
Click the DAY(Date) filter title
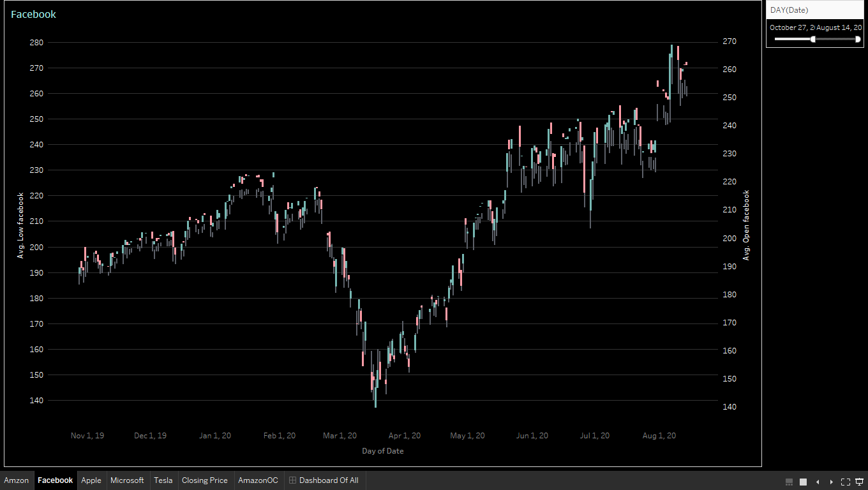[789, 10]
